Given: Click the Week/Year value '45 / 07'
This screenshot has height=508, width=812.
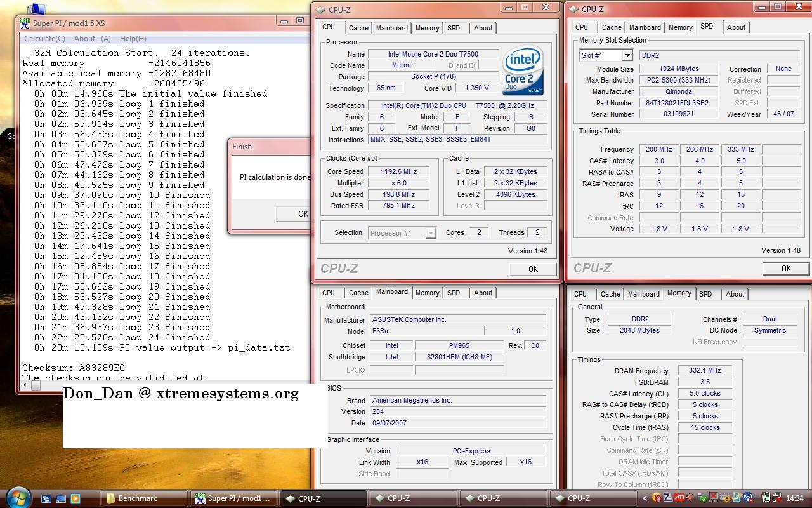Looking at the screenshot, I should [x=783, y=114].
